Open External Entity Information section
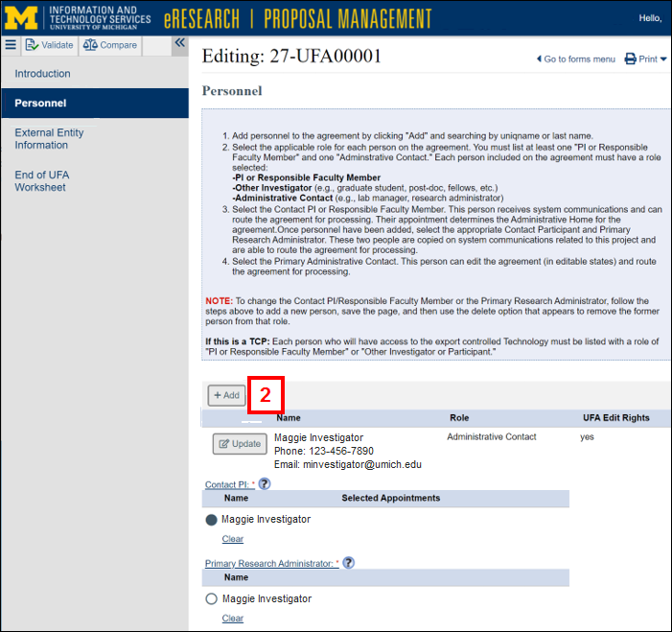This screenshot has width=672, height=632. pos(49,139)
